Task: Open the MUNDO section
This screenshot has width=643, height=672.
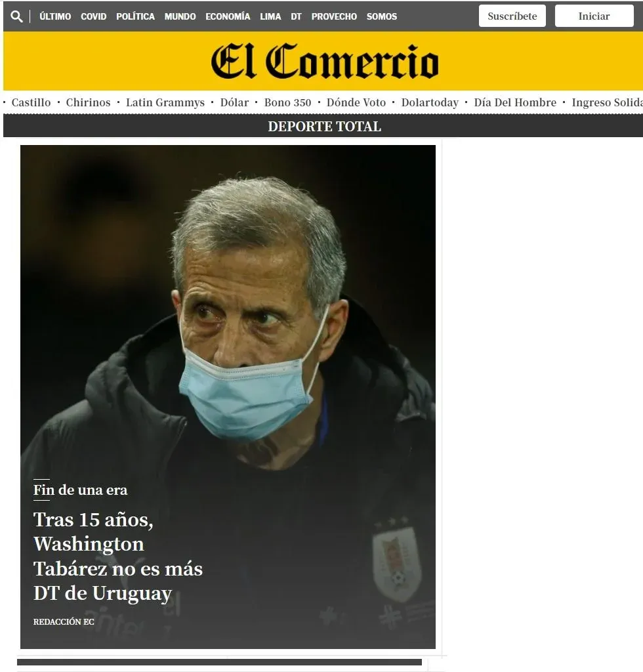Action: pyautogui.click(x=180, y=16)
